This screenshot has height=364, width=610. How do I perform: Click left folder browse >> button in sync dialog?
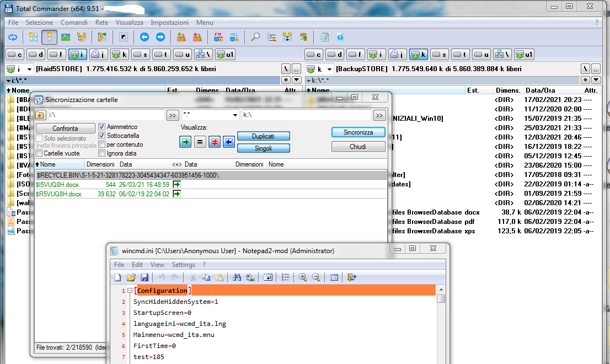click(173, 115)
